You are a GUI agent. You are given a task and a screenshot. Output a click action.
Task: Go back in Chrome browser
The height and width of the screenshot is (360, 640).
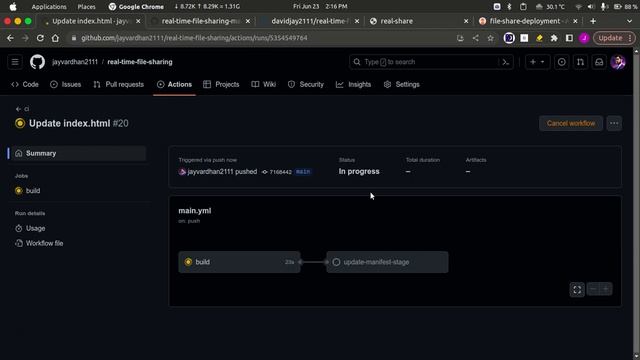click(10, 38)
